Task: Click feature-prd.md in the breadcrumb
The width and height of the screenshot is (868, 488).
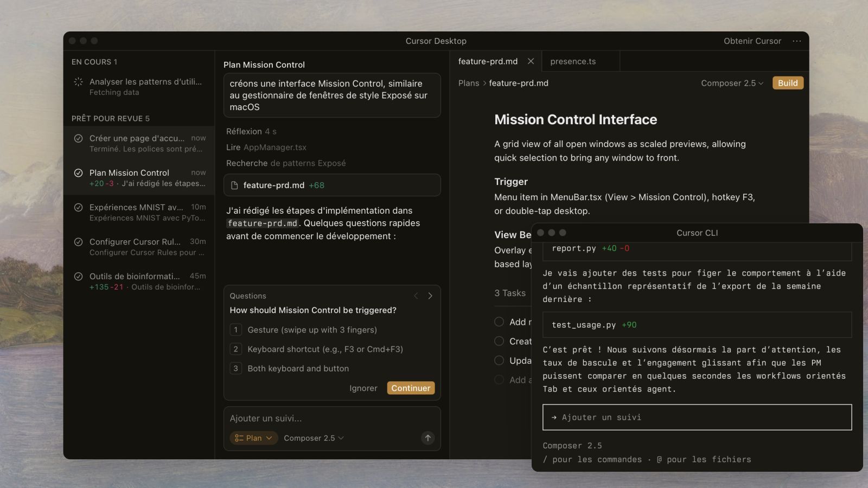Action: 519,83
